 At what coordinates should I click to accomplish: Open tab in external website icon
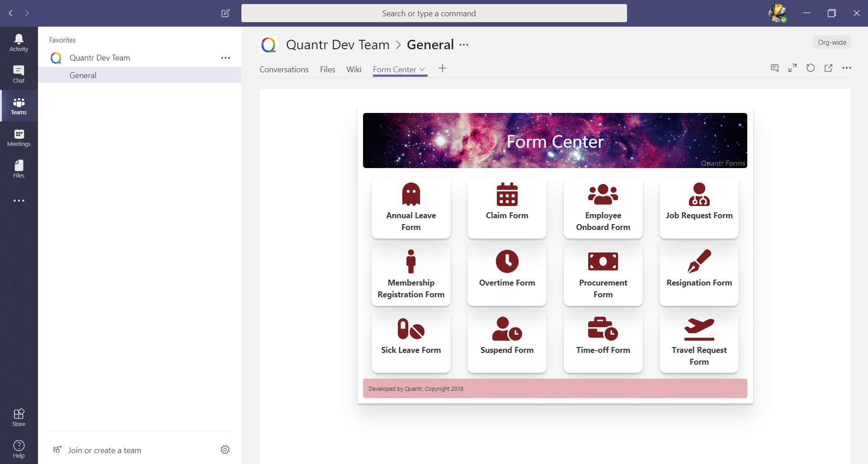828,68
